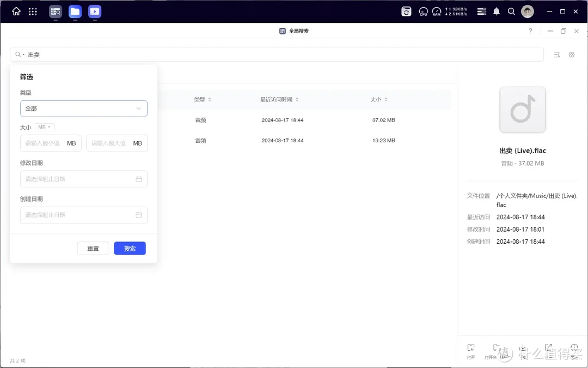Click the sync refresh icon in top bar
588x368 pixels.
pyautogui.click(x=406, y=11)
